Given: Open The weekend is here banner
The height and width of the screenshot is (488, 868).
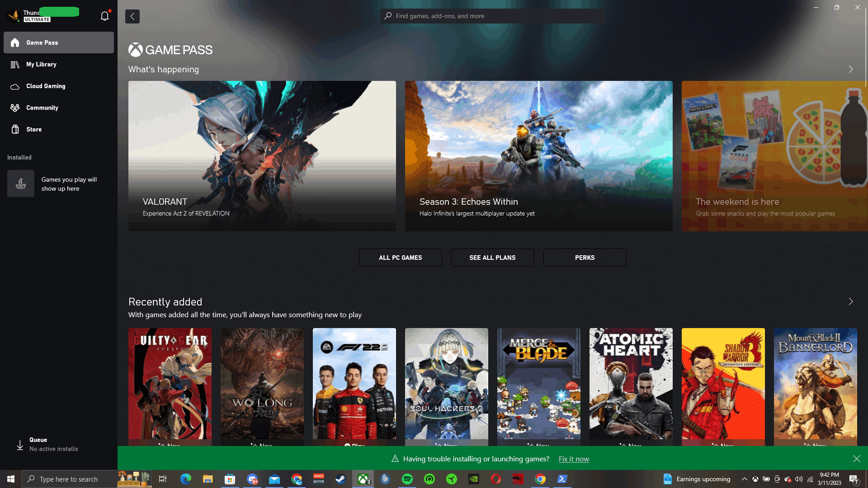Looking at the screenshot, I should 775,156.
